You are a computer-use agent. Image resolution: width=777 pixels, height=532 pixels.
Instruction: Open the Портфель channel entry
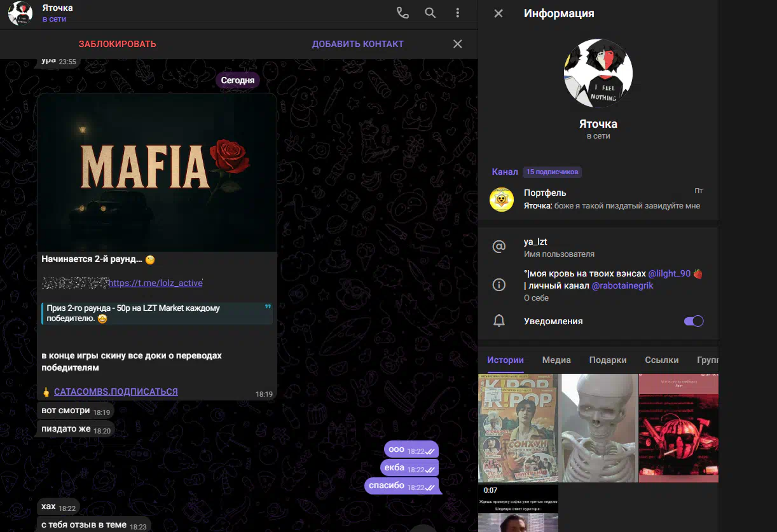coord(598,199)
